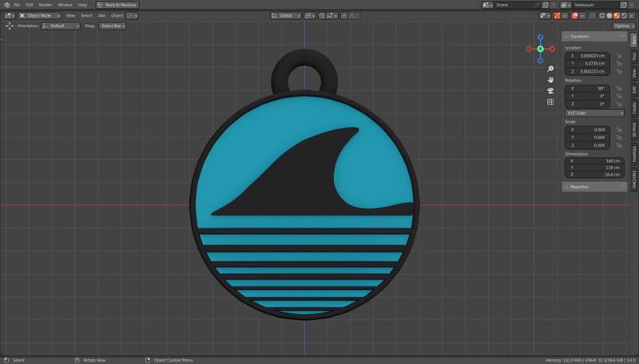Switch to wireframe shading
639x364 pixels.
pyautogui.click(x=602, y=15)
